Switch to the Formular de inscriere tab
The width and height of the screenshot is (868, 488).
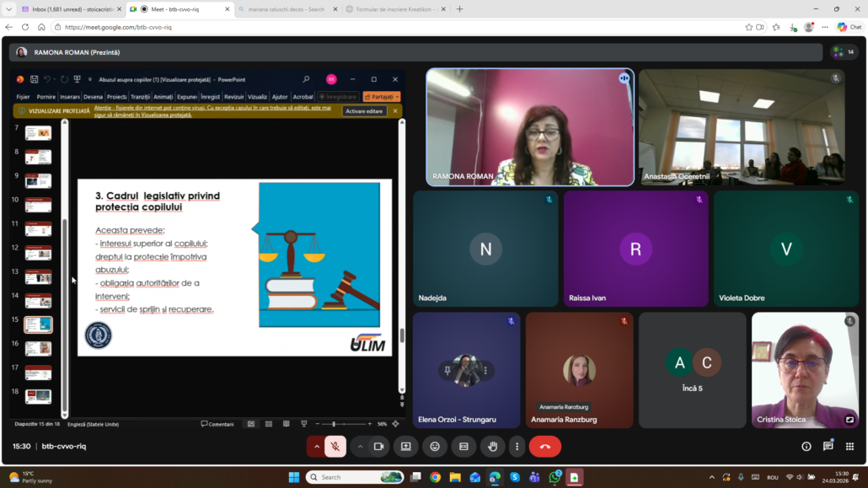click(x=395, y=9)
